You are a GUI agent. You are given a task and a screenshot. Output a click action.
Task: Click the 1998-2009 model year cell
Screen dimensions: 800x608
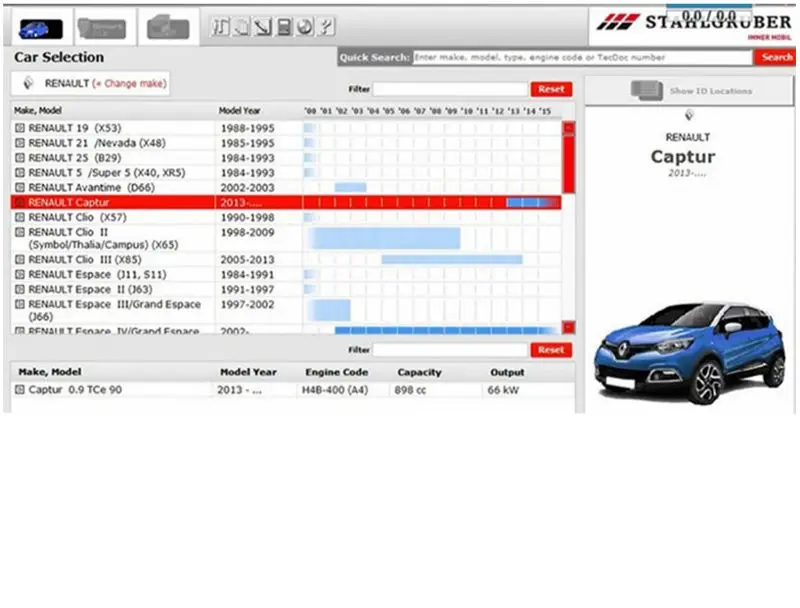(x=247, y=233)
